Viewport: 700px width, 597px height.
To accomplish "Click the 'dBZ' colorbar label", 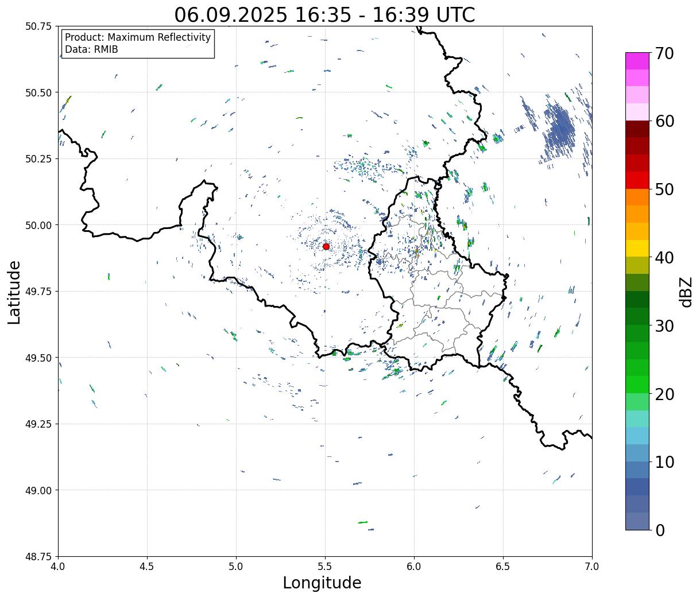I will tap(686, 291).
